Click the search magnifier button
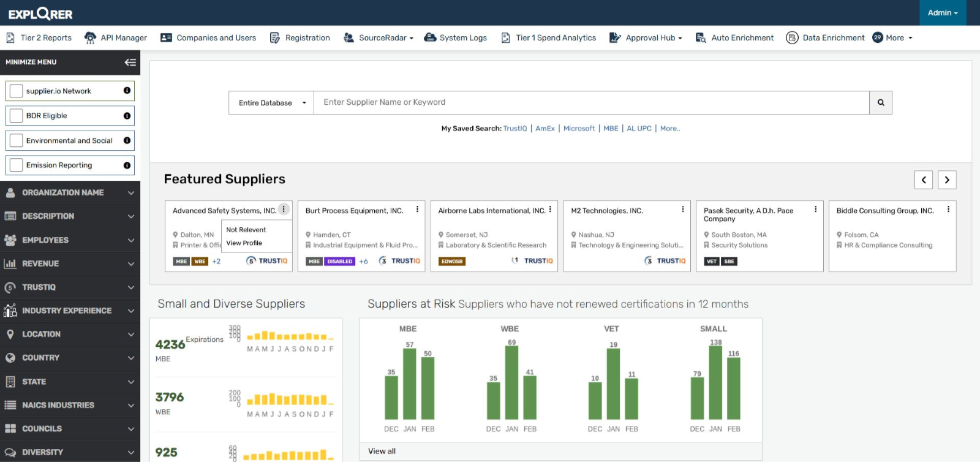The image size is (980, 462). pos(881,103)
